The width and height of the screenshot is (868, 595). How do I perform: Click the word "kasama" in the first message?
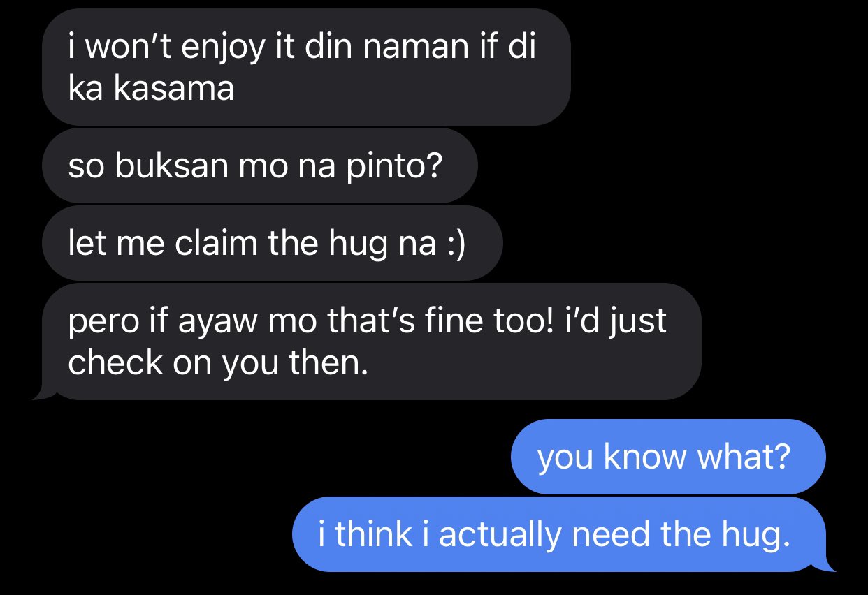pyautogui.click(x=173, y=90)
